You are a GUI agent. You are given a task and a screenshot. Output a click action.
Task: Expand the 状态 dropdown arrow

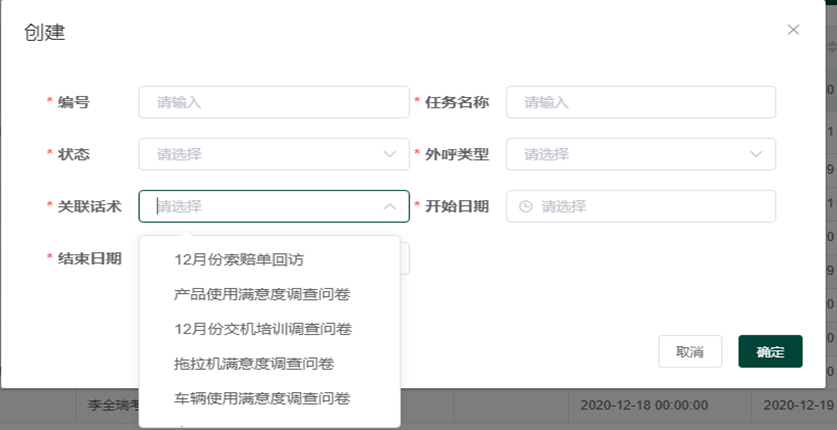[390, 154]
